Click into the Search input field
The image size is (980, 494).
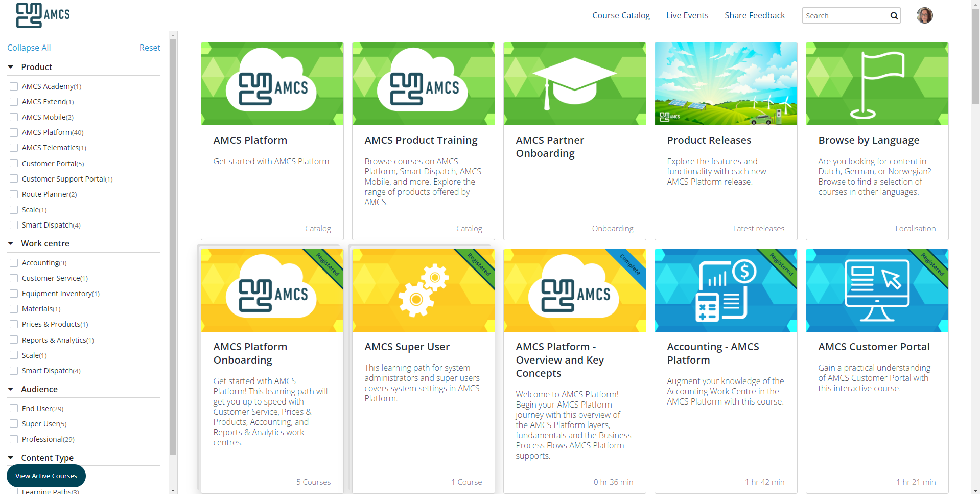(845, 16)
